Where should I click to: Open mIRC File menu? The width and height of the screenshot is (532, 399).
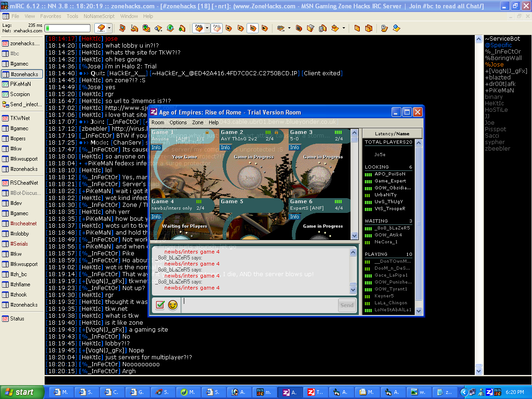click(x=15, y=16)
